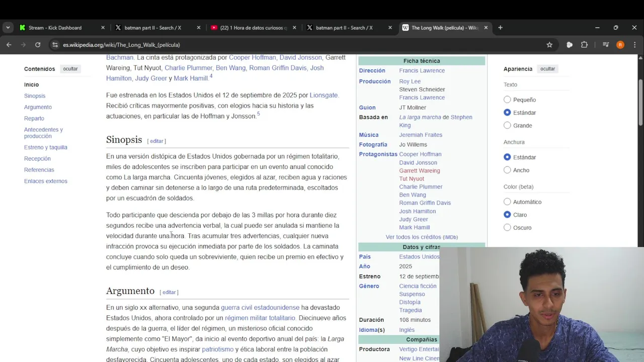
Task: Jump to Sinopsis in contents
Action: pos(35,96)
